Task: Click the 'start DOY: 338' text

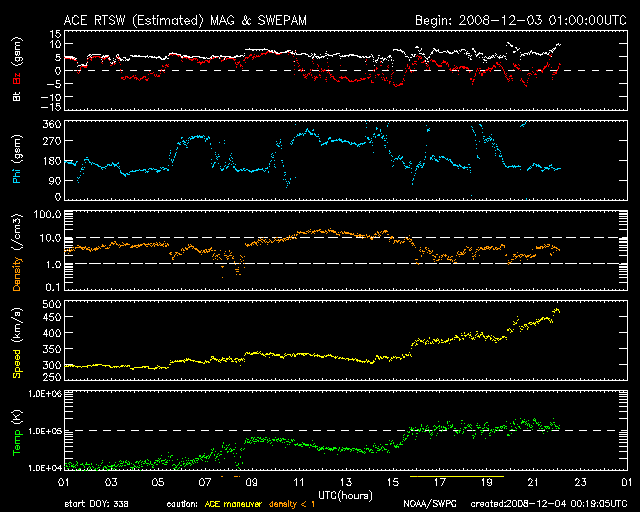Action: click(x=97, y=504)
